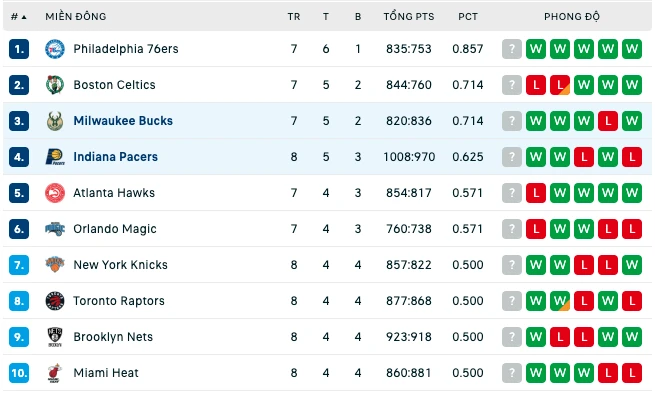Click the gray question mark badge for Philadelphia 76ers
Image resolution: width=655 pixels, height=394 pixels.
[512, 49]
